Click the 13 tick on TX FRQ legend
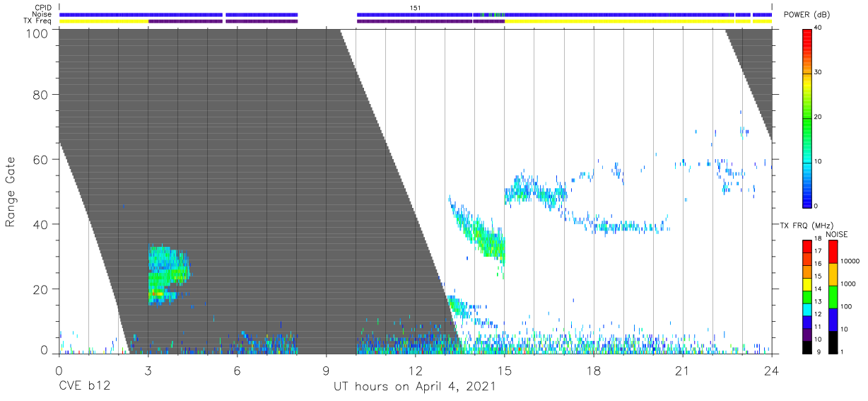Image resolution: width=868 pixels, height=401 pixels. point(818,301)
